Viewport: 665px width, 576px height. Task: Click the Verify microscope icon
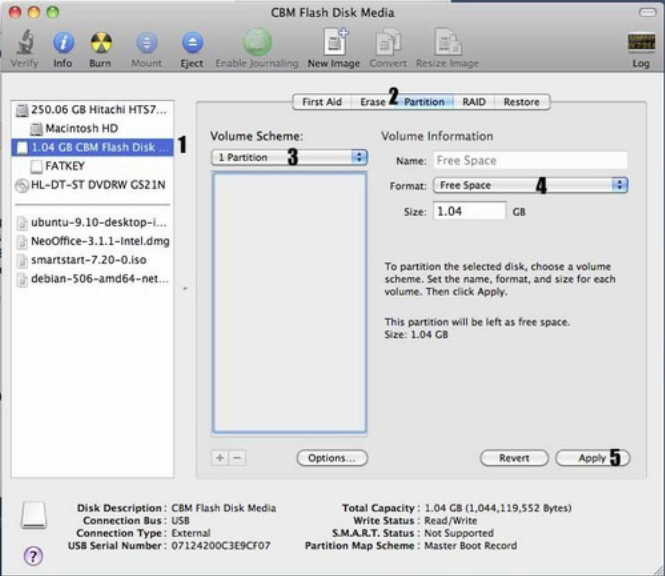point(25,42)
